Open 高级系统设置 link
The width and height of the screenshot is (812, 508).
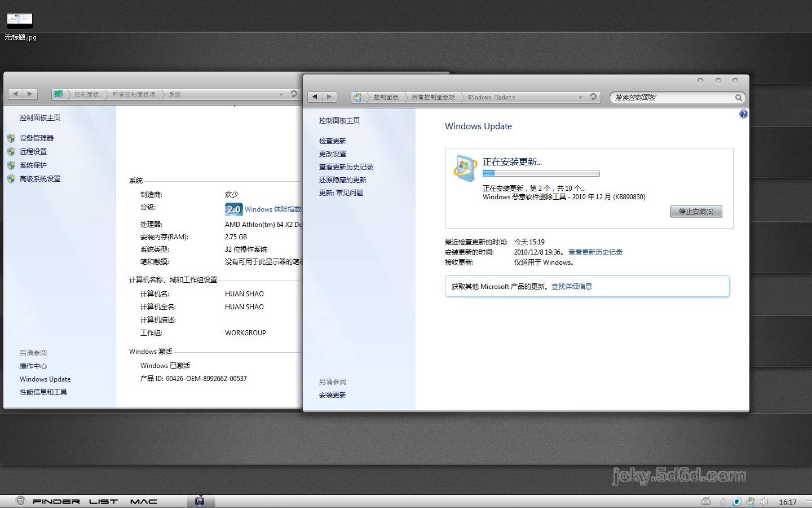click(40, 178)
